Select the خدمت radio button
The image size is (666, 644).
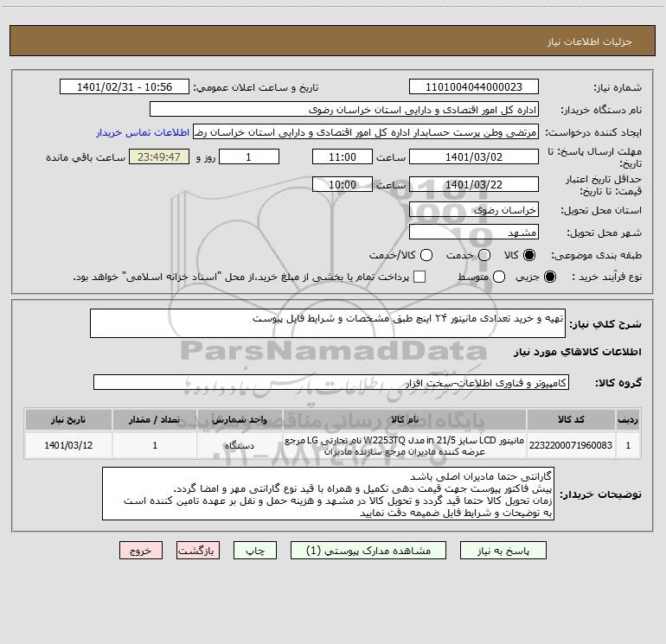[x=484, y=255]
